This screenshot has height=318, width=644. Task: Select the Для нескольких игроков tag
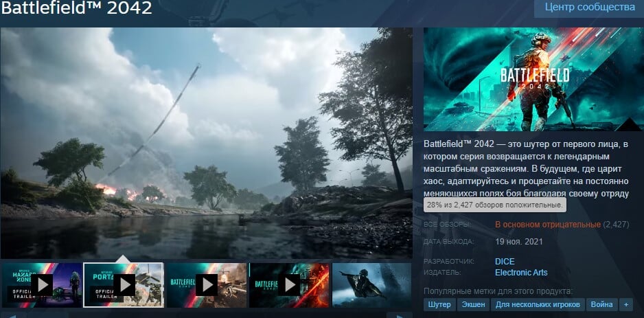[x=538, y=304]
